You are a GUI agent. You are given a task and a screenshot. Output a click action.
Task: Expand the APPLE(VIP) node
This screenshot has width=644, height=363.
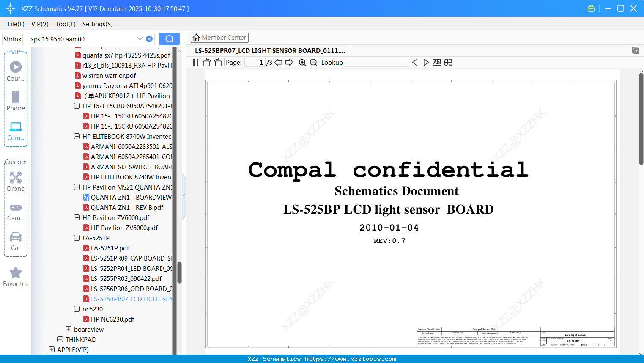click(52, 349)
